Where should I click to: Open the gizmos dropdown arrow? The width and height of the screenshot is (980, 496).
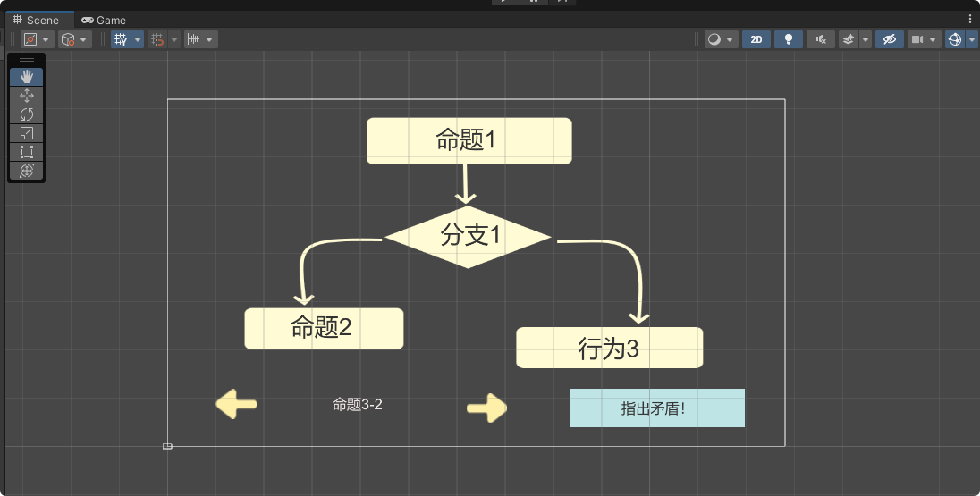pyautogui.click(x=972, y=39)
